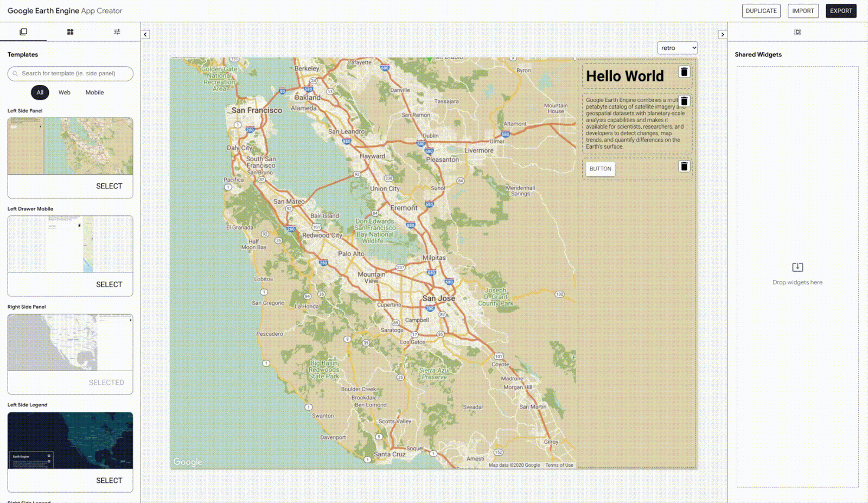Click the San Jose map label
This screenshot has height=503, width=868.
[439, 298]
